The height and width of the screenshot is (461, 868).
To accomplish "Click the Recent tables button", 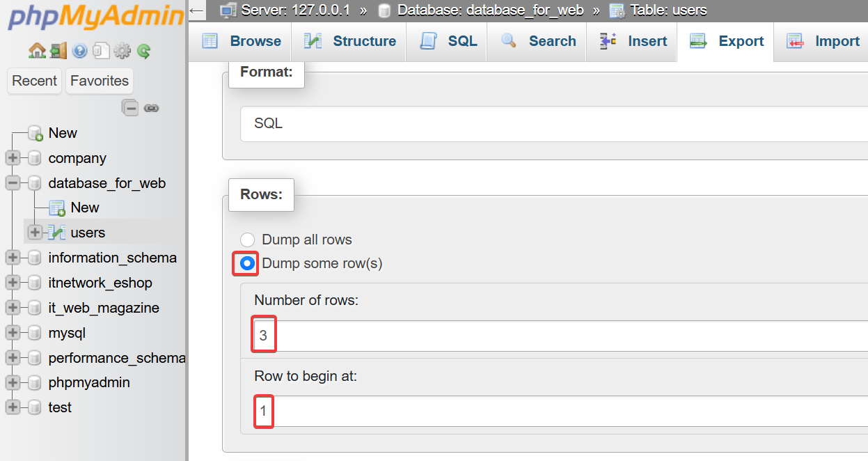I will tap(34, 81).
